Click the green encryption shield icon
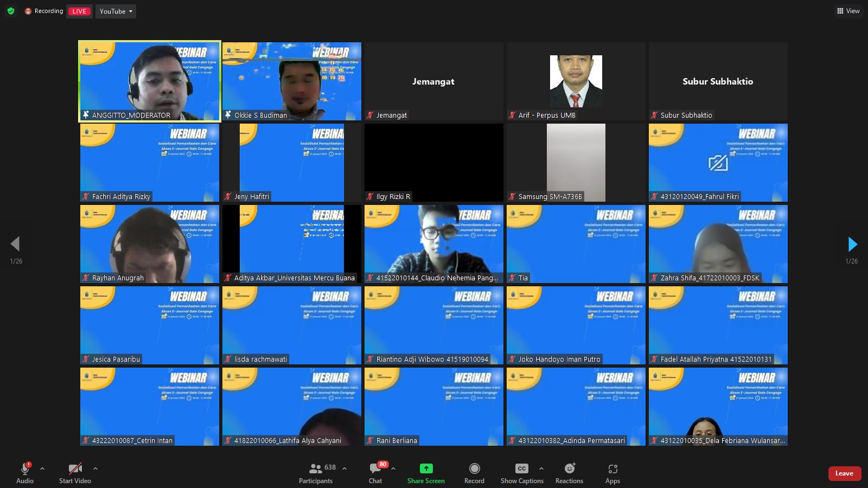Image resolution: width=868 pixels, height=488 pixels. pyautogui.click(x=11, y=11)
